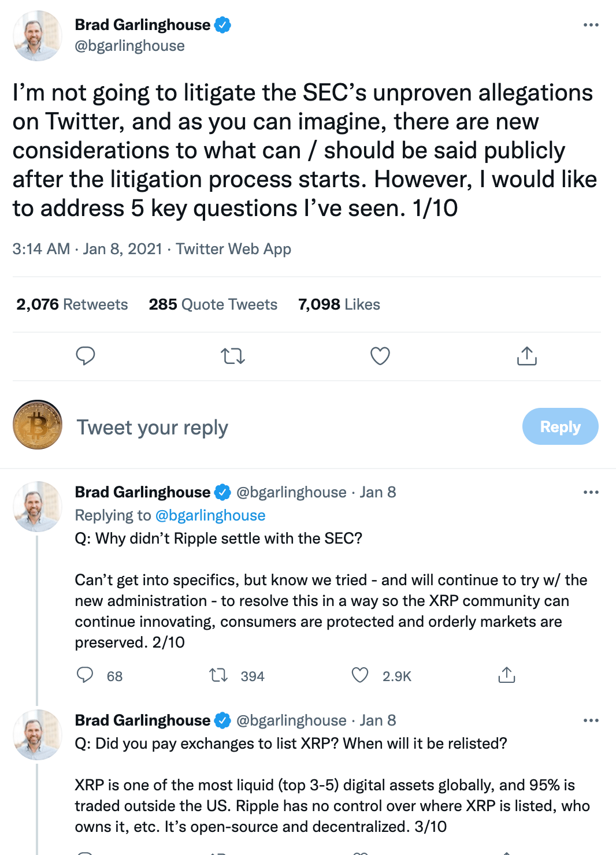Click the blue Reply button
The image size is (616, 855).
click(560, 426)
